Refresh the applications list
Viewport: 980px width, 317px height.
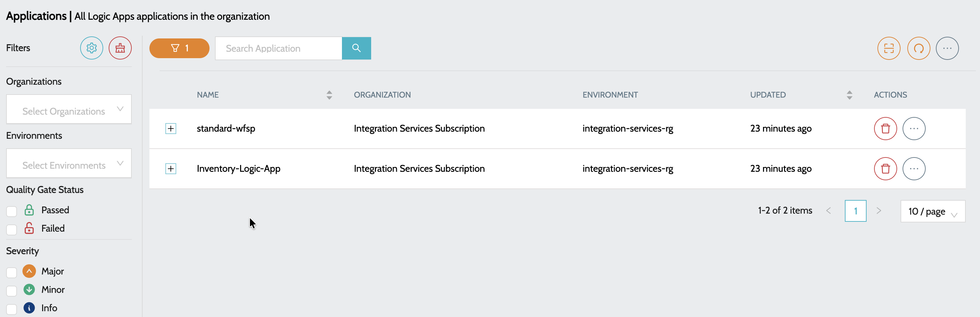[x=919, y=48]
